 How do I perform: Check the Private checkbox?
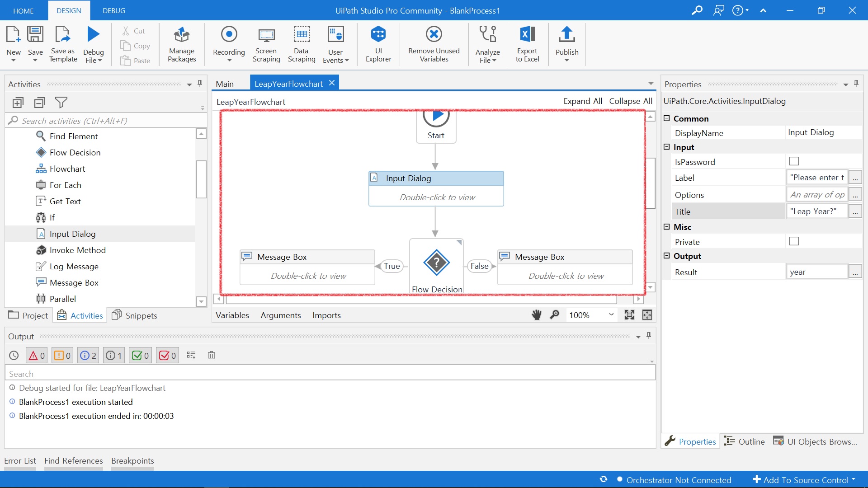click(794, 241)
